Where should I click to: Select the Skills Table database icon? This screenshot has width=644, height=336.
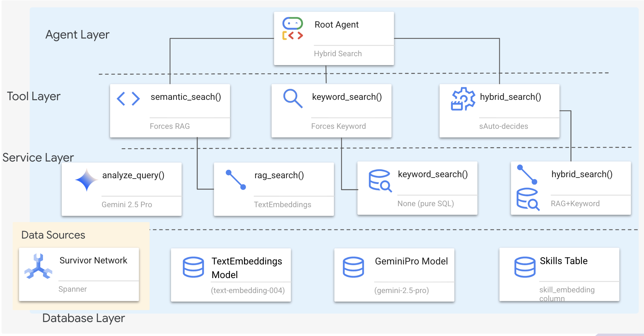pyautogui.click(x=525, y=268)
